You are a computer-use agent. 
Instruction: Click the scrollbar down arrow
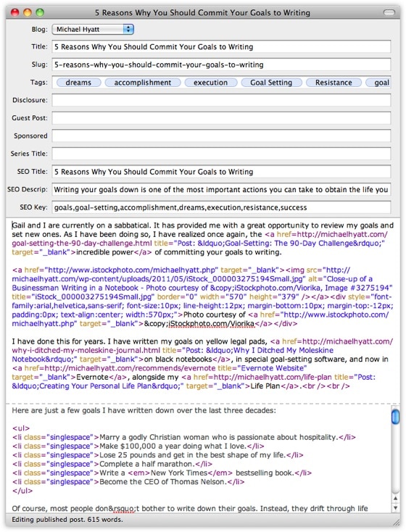395,507
